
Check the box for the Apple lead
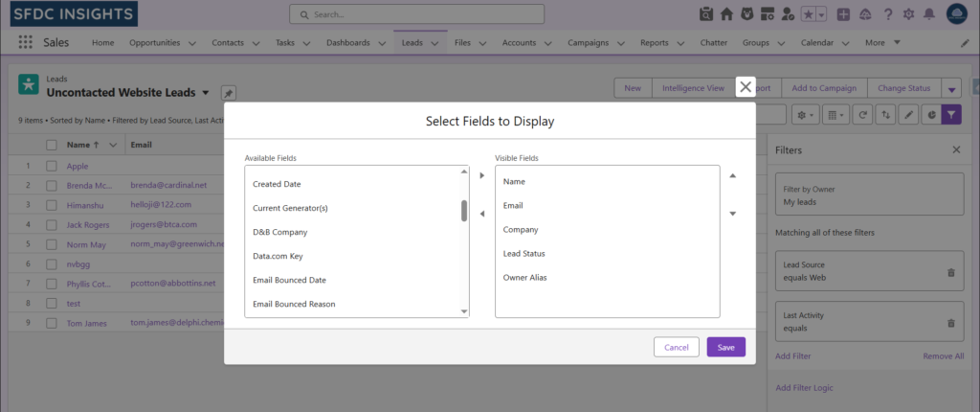(52, 166)
